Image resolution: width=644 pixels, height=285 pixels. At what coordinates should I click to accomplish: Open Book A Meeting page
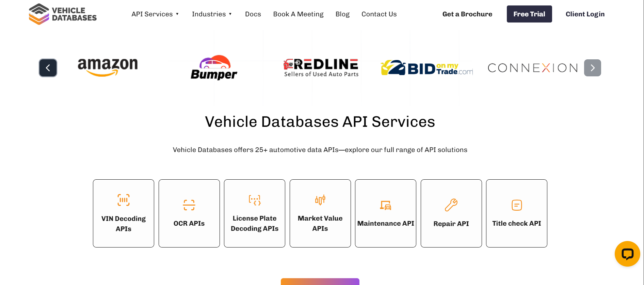pyautogui.click(x=298, y=14)
